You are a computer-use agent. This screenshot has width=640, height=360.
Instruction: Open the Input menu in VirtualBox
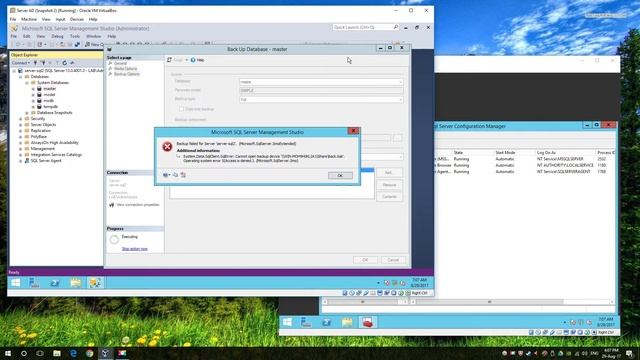click(60, 19)
